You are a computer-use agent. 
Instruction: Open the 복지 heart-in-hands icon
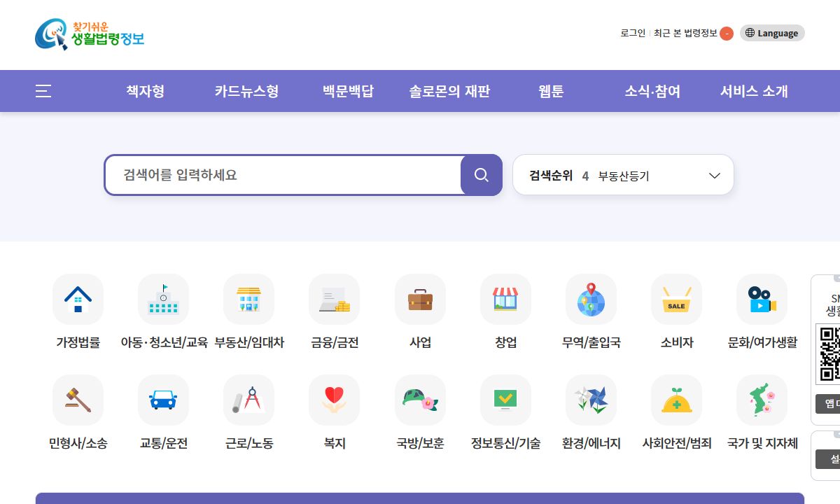(x=334, y=400)
